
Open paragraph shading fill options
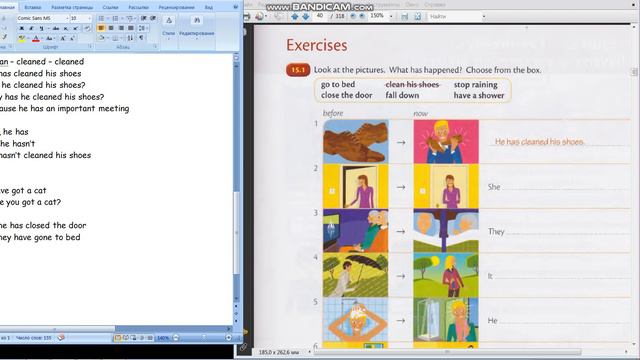pos(101,38)
